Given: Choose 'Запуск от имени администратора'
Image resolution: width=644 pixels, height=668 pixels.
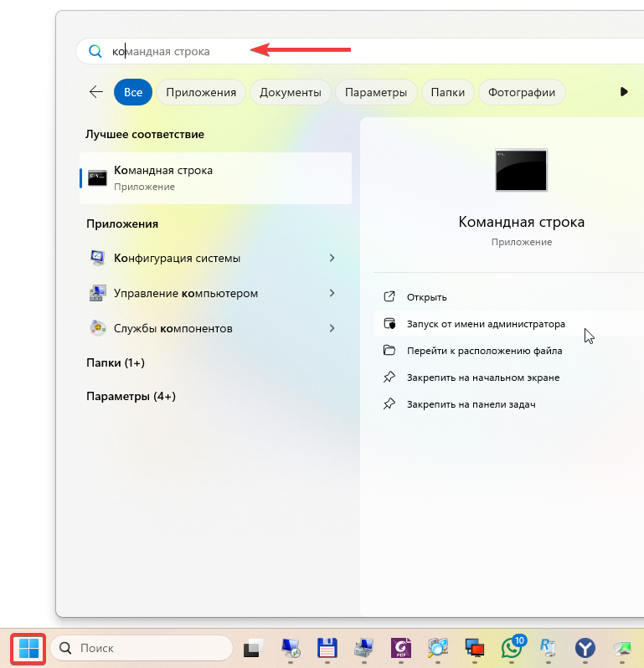Looking at the screenshot, I should (509, 324).
